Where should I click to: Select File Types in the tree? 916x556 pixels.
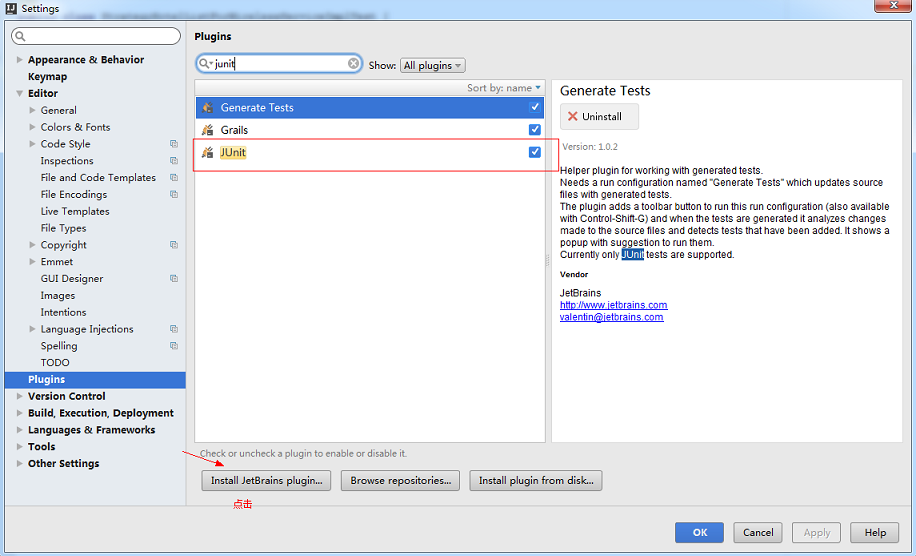[63, 228]
